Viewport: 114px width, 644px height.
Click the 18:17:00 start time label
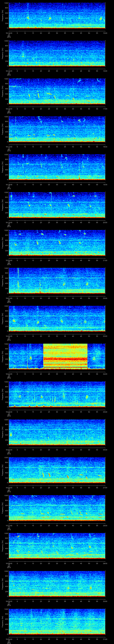[9, 147]
